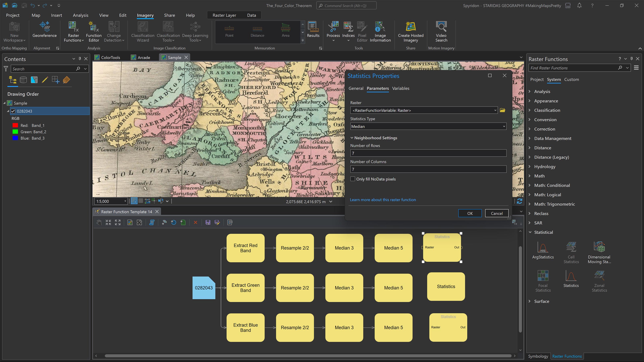Select the pan hand tool in function editor
644x362 pixels.
pos(99,222)
